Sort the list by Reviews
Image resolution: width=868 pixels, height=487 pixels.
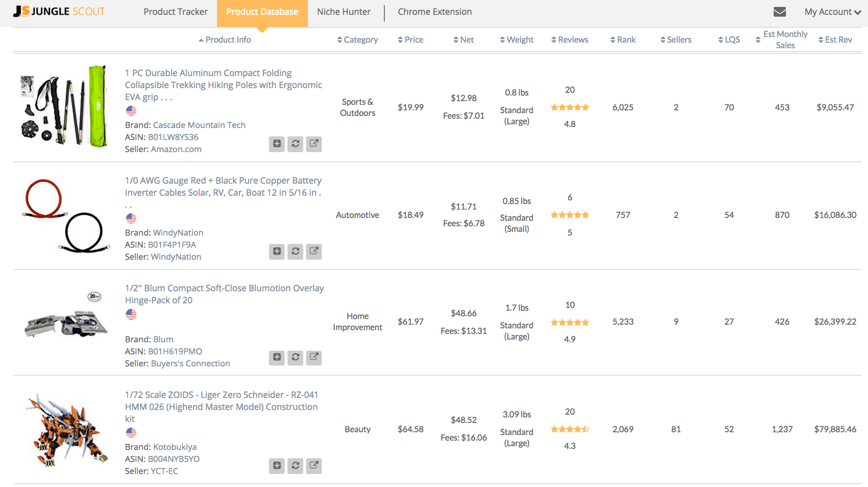pyautogui.click(x=569, y=40)
